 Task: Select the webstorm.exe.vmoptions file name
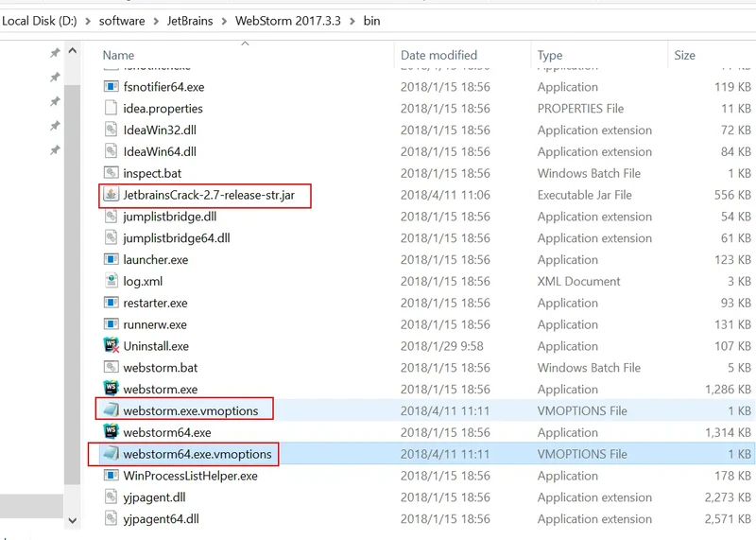(x=190, y=410)
